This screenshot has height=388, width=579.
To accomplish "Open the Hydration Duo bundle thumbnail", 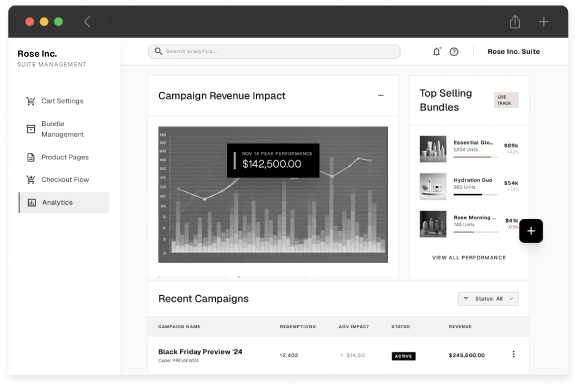I will 433,186.
